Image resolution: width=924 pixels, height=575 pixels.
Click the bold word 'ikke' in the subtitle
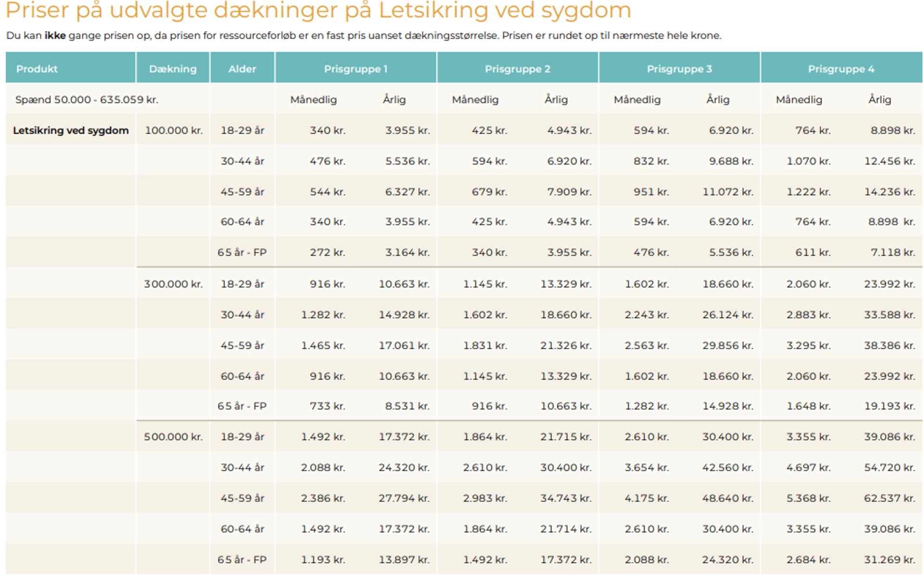(55, 36)
